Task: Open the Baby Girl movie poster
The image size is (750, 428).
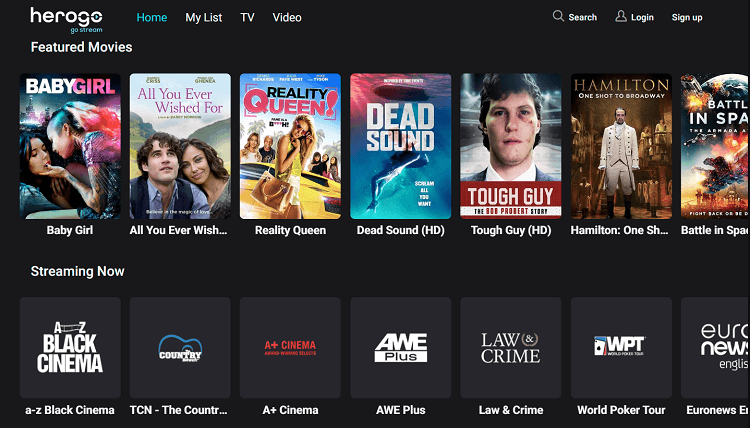Action: 70,146
